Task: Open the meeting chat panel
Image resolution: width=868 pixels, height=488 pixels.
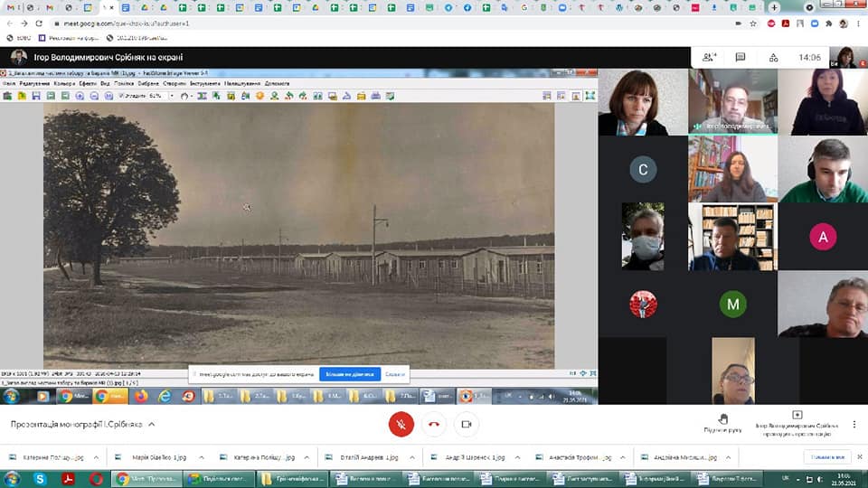Action: [741, 57]
